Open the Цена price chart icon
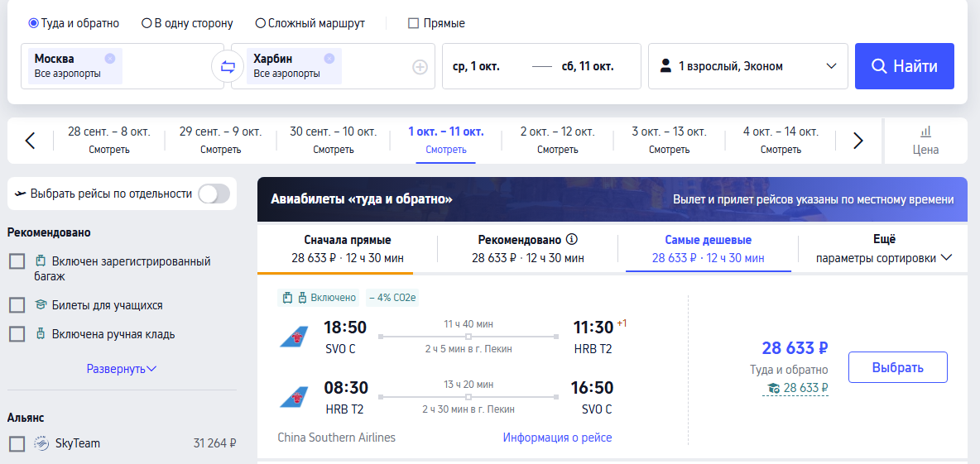Image resolution: width=980 pixels, height=464 pixels. click(x=925, y=141)
